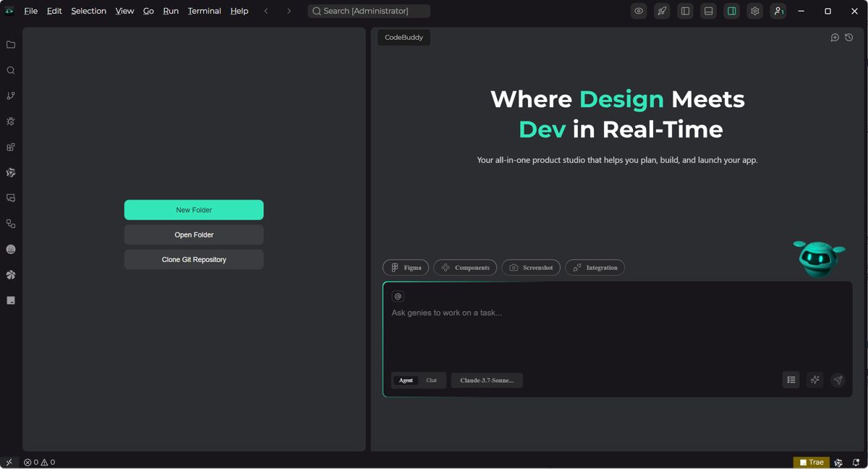Viewport: 868px width, 469px height.
Task: Toggle the bottom panel visibility
Action: [x=707, y=11]
